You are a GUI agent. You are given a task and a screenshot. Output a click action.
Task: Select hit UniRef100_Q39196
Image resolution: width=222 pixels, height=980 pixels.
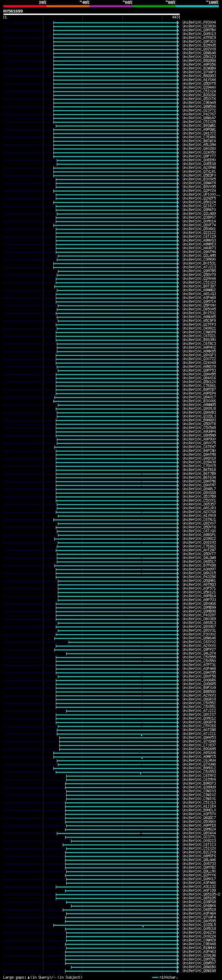click(x=199, y=955)
